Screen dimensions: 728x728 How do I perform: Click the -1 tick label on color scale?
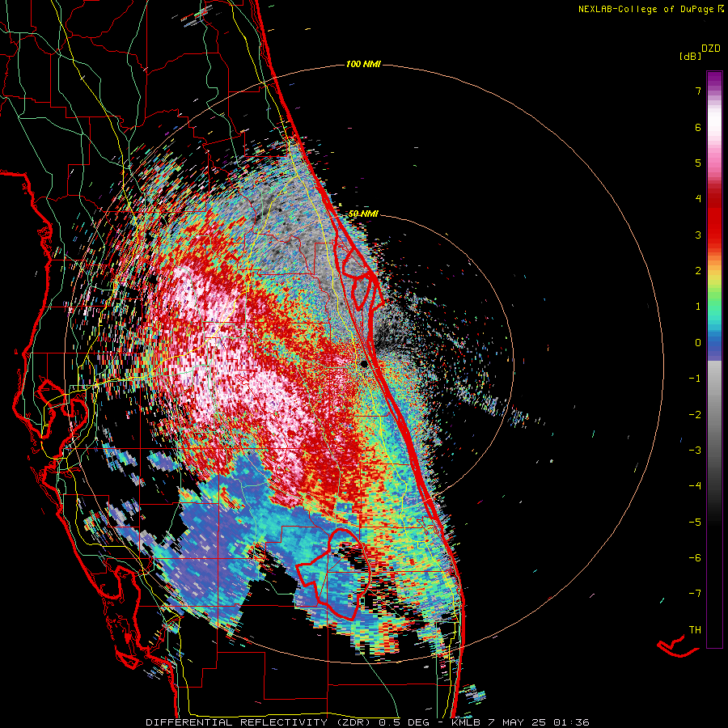click(x=695, y=379)
